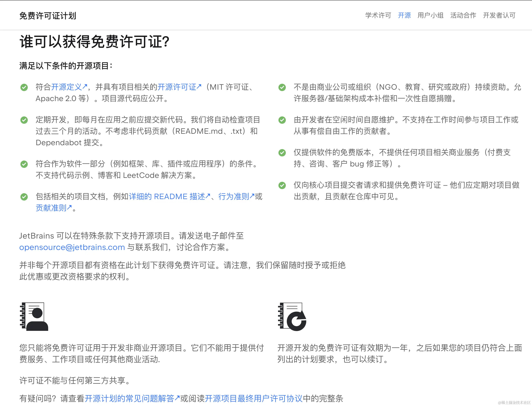The width and height of the screenshot is (532, 406).
Task: Click green checkmark beside 仅提供软件的免费版本 item
Action: (282, 153)
